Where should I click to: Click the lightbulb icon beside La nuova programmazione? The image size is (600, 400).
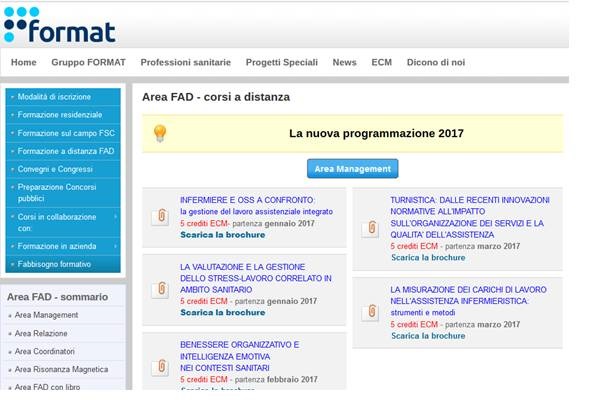pos(159,133)
